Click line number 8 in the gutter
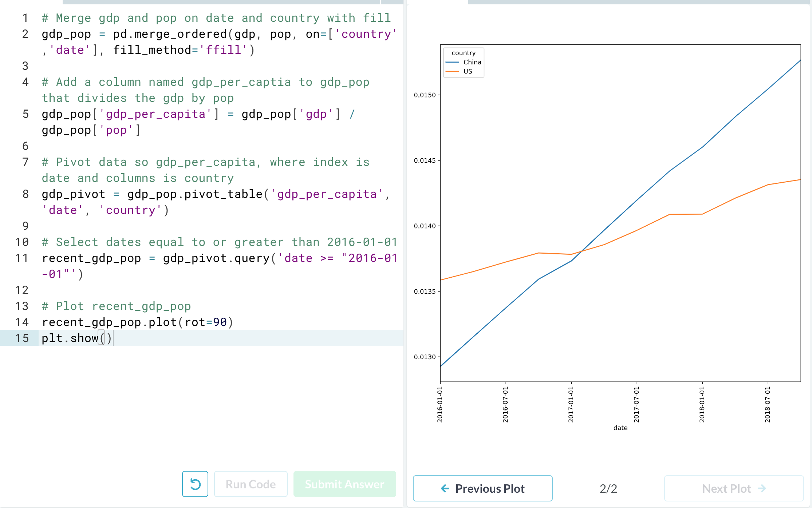This screenshot has width=812, height=508. (25, 194)
